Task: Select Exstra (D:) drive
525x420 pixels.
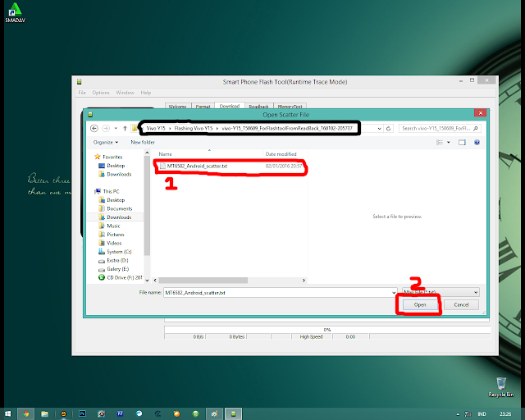Action: 117,260
